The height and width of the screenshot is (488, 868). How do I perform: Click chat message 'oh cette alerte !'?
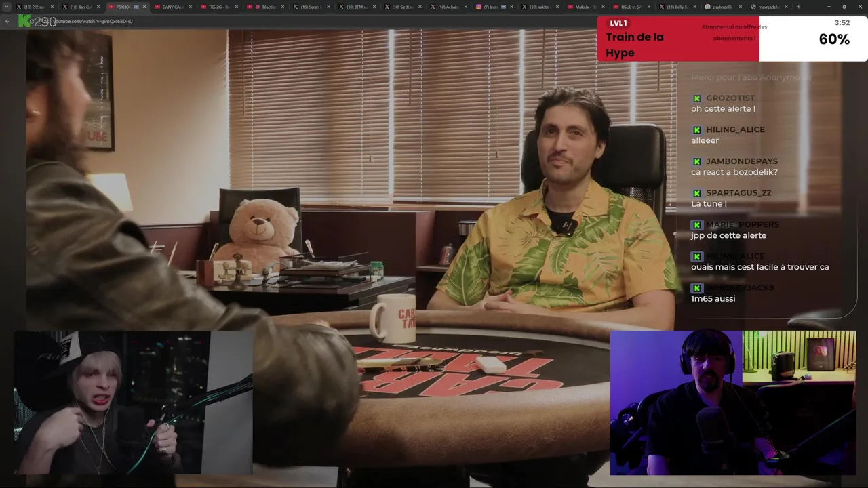(x=723, y=109)
